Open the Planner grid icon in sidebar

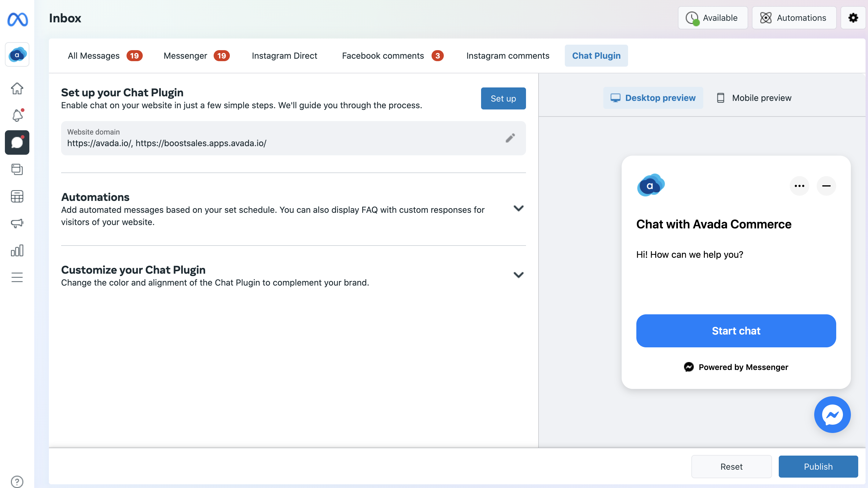(x=17, y=196)
